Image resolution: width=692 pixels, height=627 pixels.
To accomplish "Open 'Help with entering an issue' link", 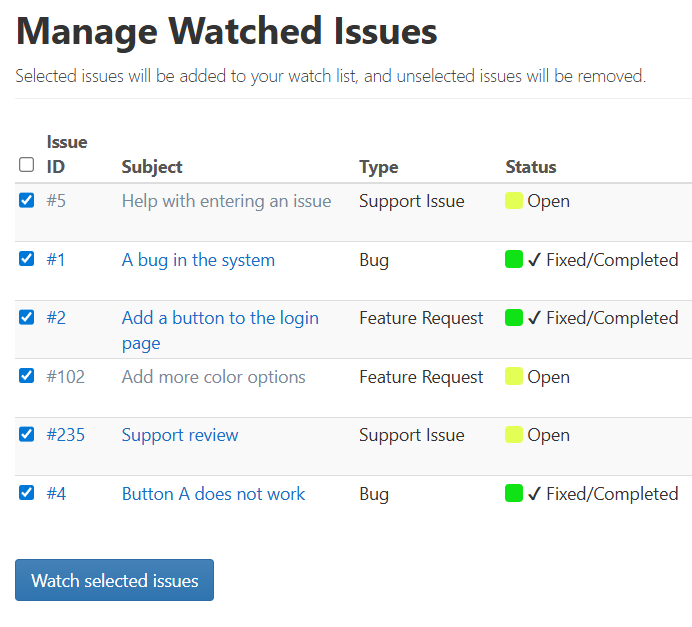I will point(226,201).
